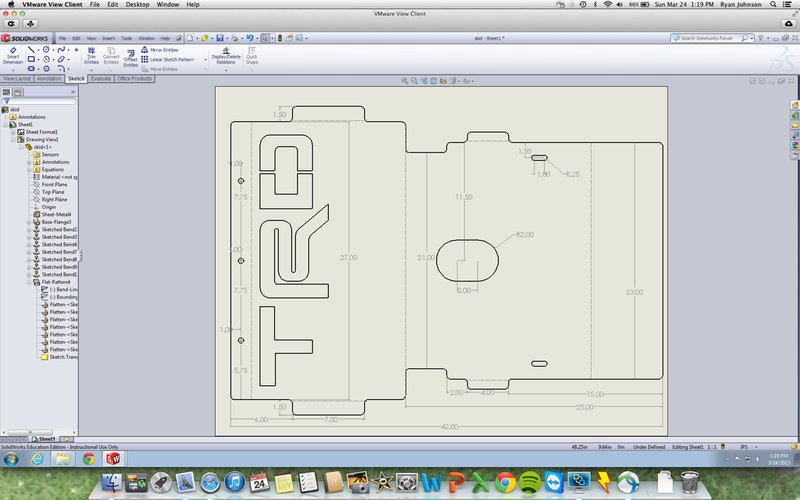800x500 pixels.
Task: Open Desktop menu in macOS menu bar
Action: click(x=137, y=5)
